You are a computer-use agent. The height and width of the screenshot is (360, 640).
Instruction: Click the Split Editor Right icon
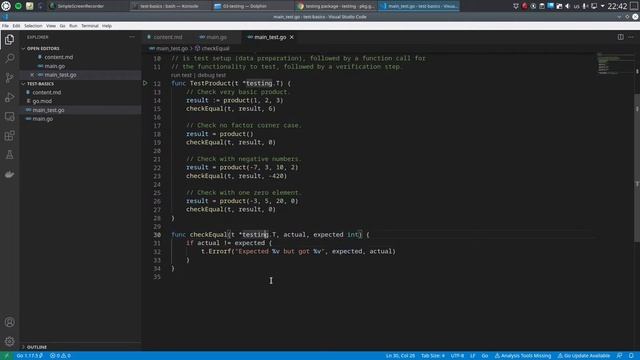(620, 37)
